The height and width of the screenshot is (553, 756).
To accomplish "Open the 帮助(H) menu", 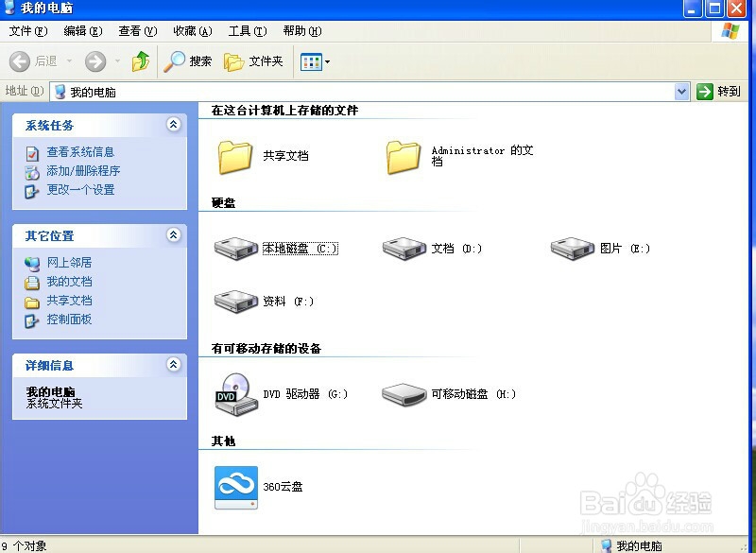I will click(302, 31).
